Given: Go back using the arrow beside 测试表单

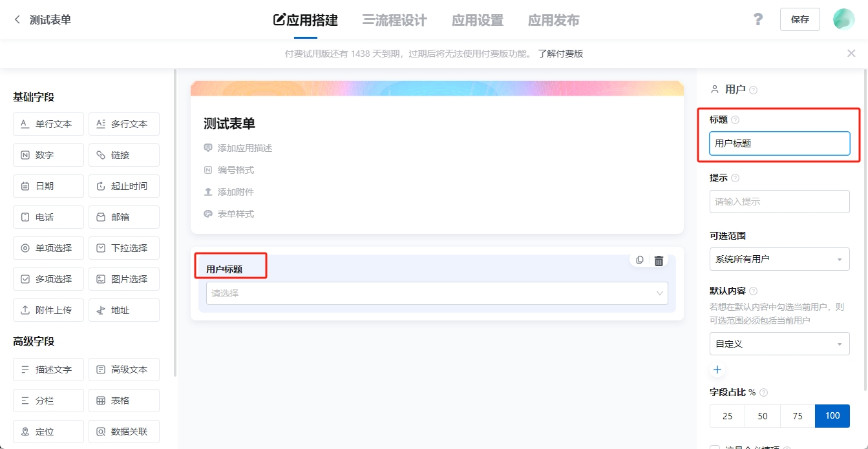Looking at the screenshot, I should click(x=17, y=20).
